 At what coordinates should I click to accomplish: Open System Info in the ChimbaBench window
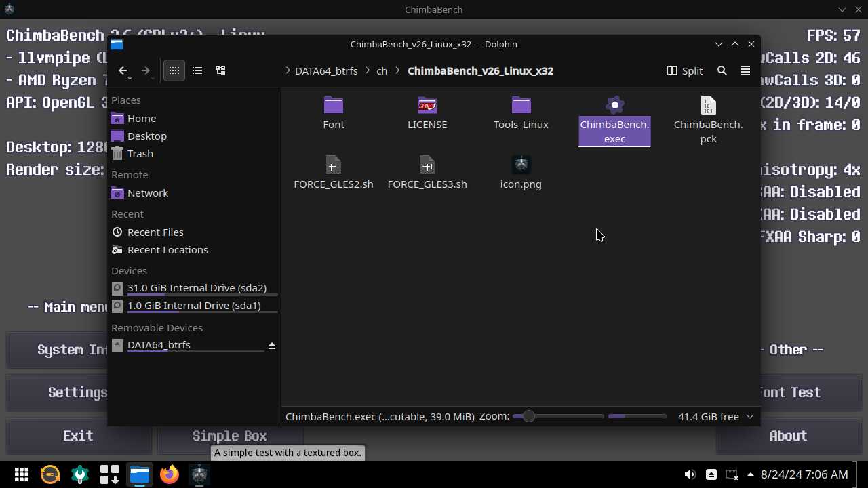[x=73, y=350]
